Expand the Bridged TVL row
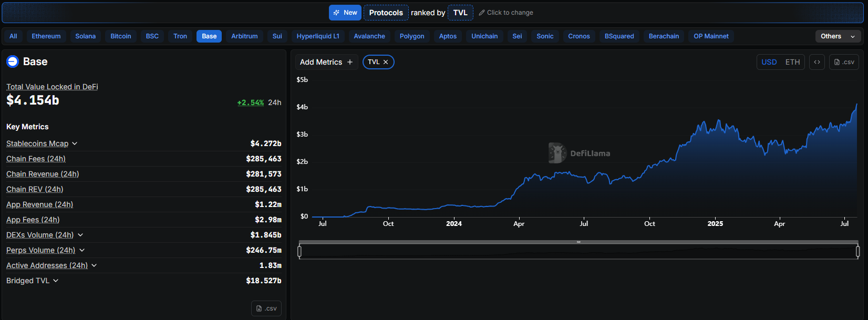Image resolution: width=868 pixels, height=320 pixels. (56, 281)
